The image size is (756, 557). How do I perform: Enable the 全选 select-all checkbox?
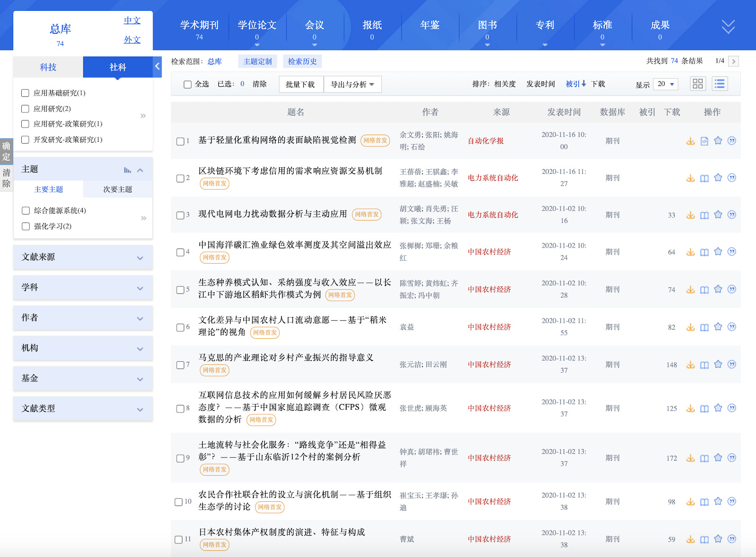pyautogui.click(x=187, y=84)
